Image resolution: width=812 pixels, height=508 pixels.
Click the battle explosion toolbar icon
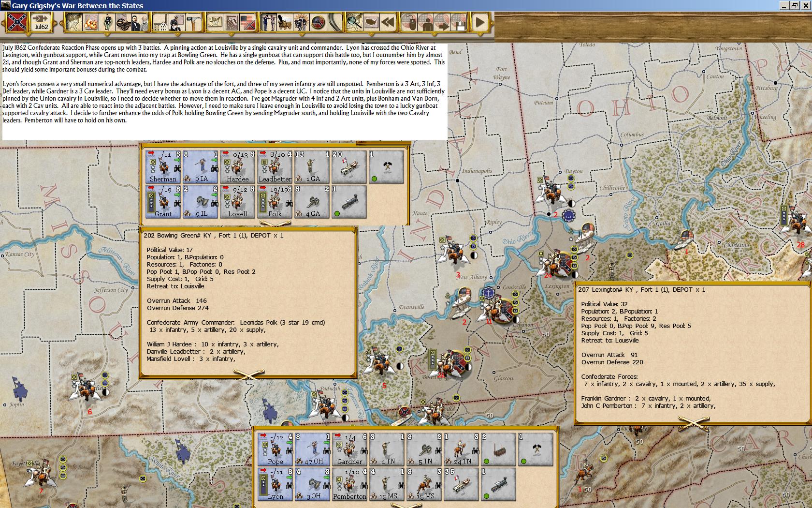[x=90, y=22]
